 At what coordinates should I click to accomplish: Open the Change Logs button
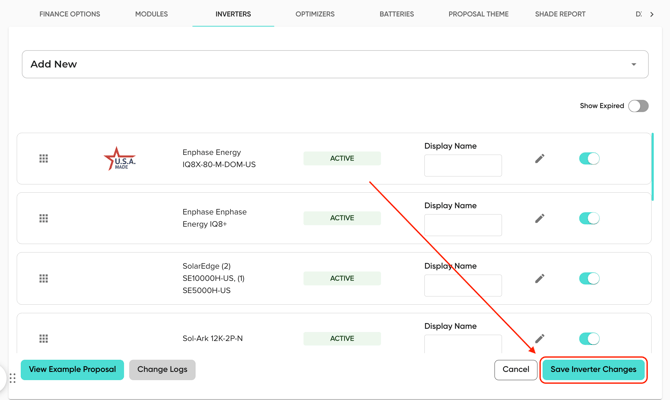pos(162,370)
